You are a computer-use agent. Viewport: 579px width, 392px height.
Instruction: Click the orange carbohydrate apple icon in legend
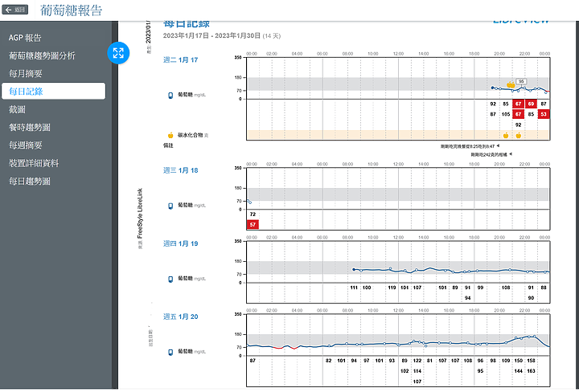pyautogui.click(x=170, y=136)
